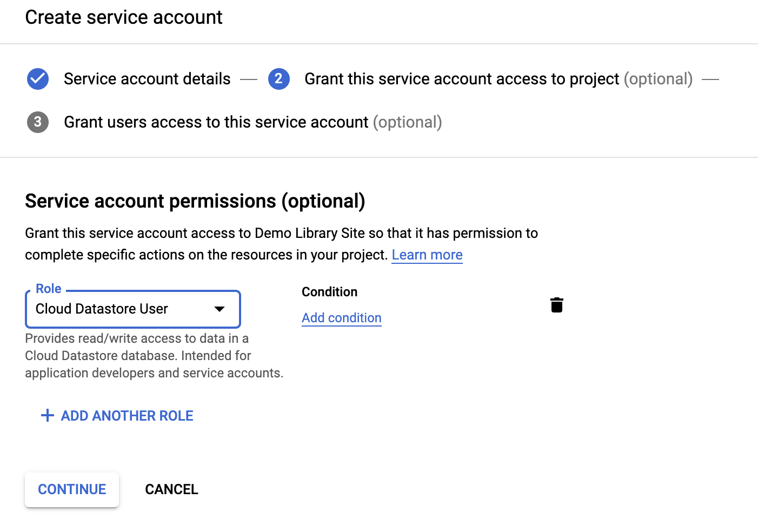The width and height of the screenshot is (758, 532).
Task: Click the Cloud Datastore role description text
Action: coord(154,356)
